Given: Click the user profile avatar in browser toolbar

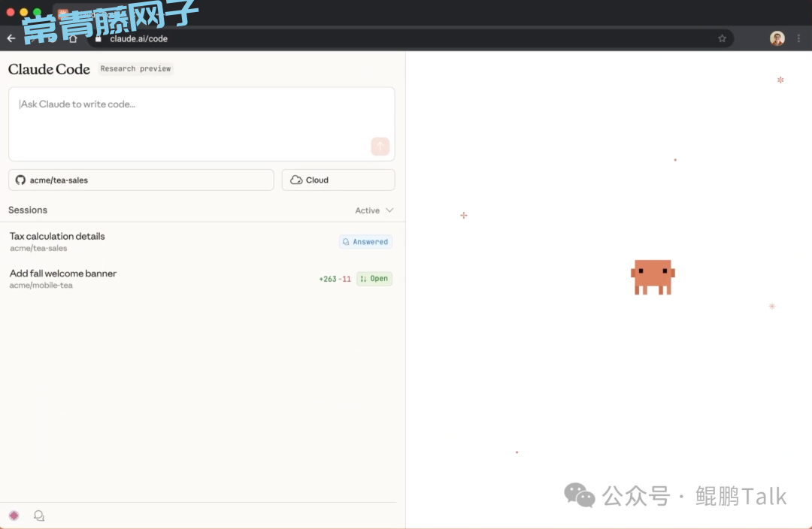Looking at the screenshot, I should click(x=777, y=38).
